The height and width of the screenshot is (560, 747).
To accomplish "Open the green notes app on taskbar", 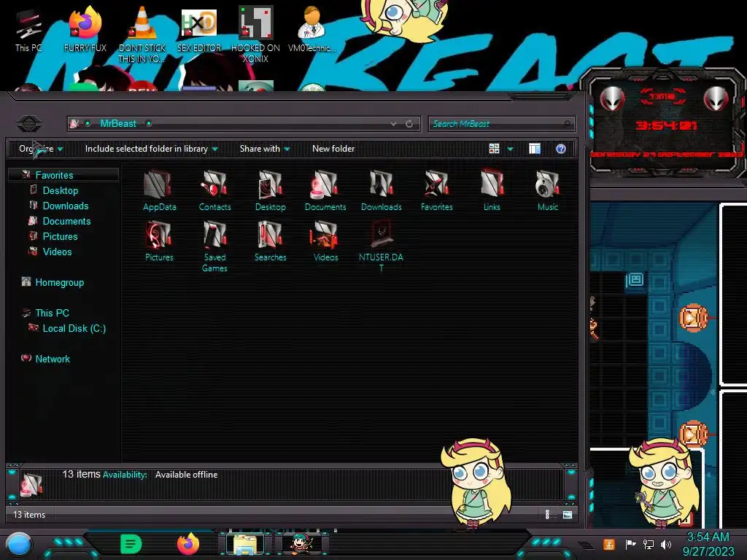I will 131,544.
